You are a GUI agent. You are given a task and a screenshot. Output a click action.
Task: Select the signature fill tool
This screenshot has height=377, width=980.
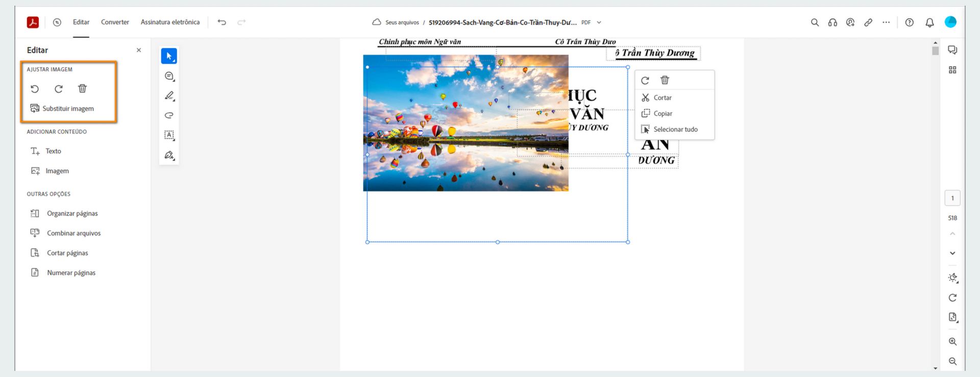pos(169,155)
